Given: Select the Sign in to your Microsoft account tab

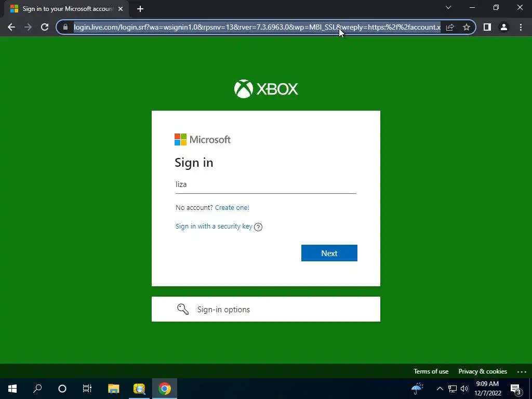Looking at the screenshot, I should pos(67,9).
